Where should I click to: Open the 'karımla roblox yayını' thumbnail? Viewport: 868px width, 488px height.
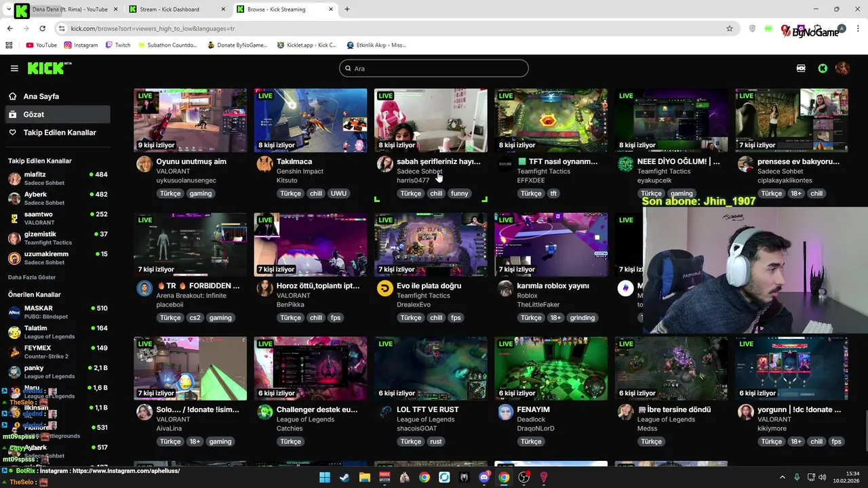(551, 244)
